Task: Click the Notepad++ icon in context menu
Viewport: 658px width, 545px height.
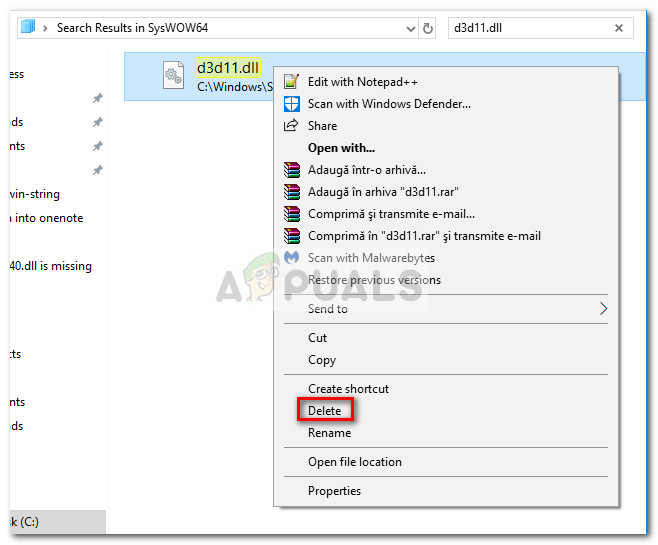Action: tap(292, 81)
